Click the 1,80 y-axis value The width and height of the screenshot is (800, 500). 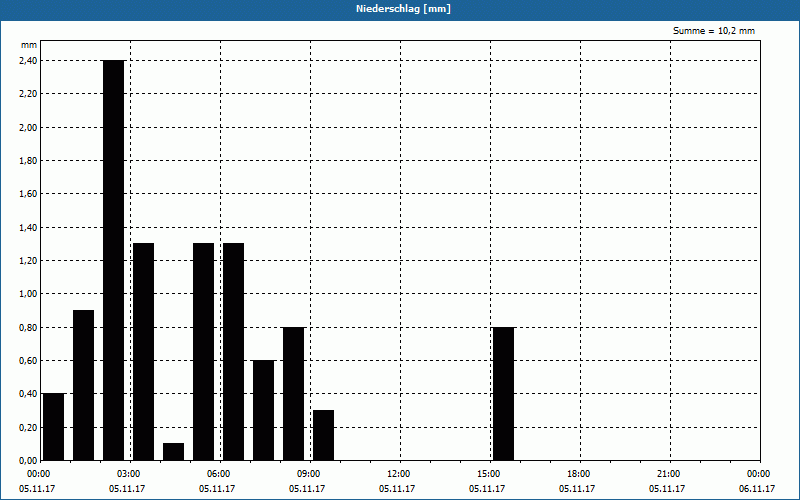pyautogui.click(x=28, y=161)
